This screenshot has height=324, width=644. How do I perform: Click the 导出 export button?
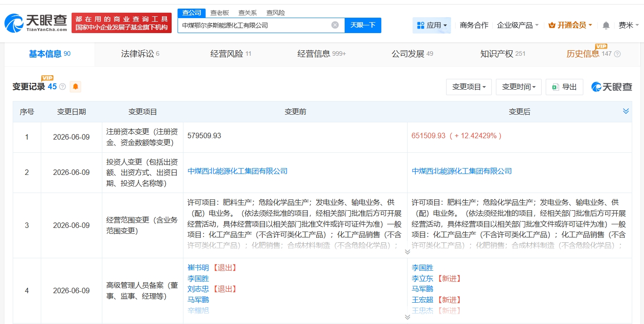click(x=564, y=87)
